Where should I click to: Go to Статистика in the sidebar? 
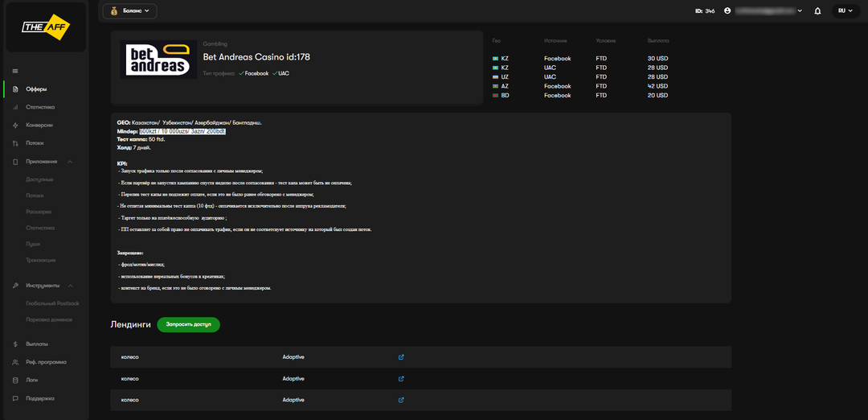40,107
